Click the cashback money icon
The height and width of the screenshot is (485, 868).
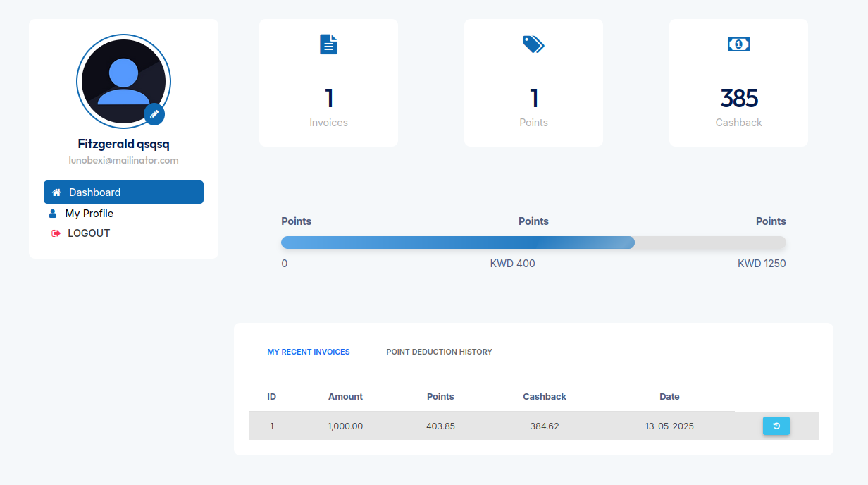coord(738,44)
